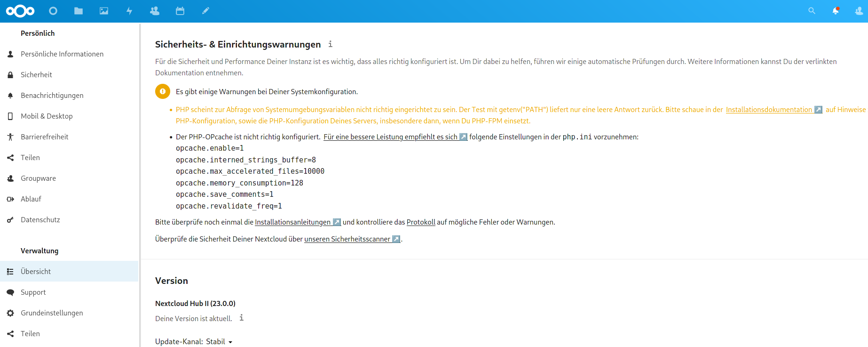This screenshot has height=347, width=868.
Task: Click the info icon after 'Deine Version ist aktuell'
Action: pyautogui.click(x=241, y=318)
